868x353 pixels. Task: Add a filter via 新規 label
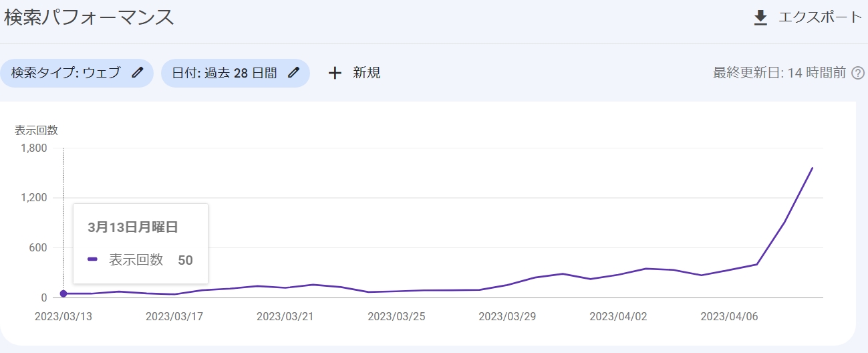(367, 73)
